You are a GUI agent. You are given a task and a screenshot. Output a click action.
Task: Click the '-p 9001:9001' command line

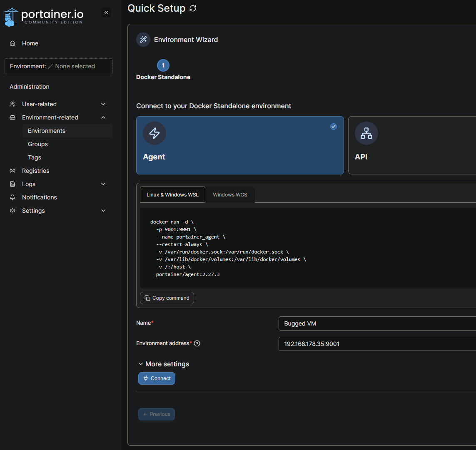[x=176, y=229]
